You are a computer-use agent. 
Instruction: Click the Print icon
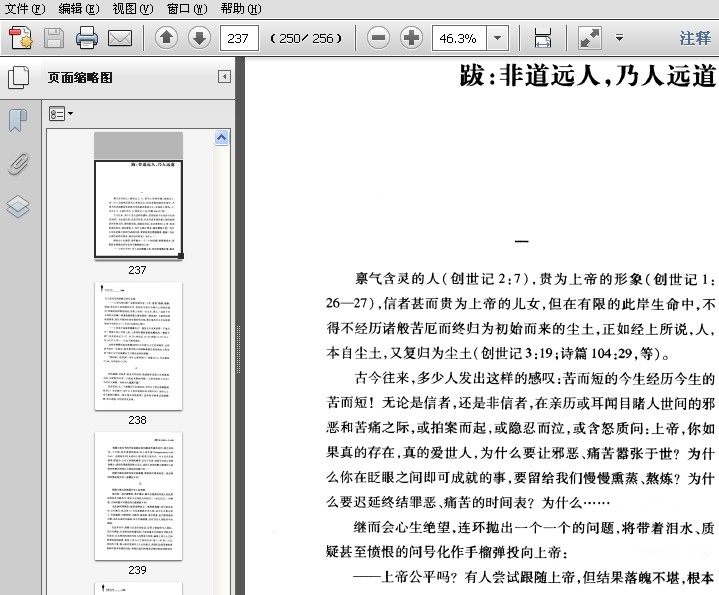coord(87,38)
